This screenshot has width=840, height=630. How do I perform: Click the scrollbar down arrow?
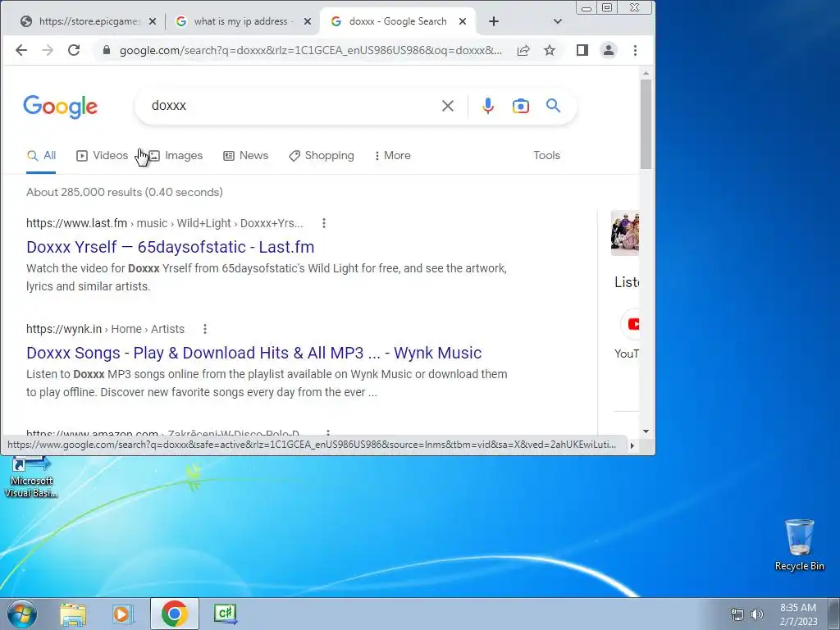(646, 431)
